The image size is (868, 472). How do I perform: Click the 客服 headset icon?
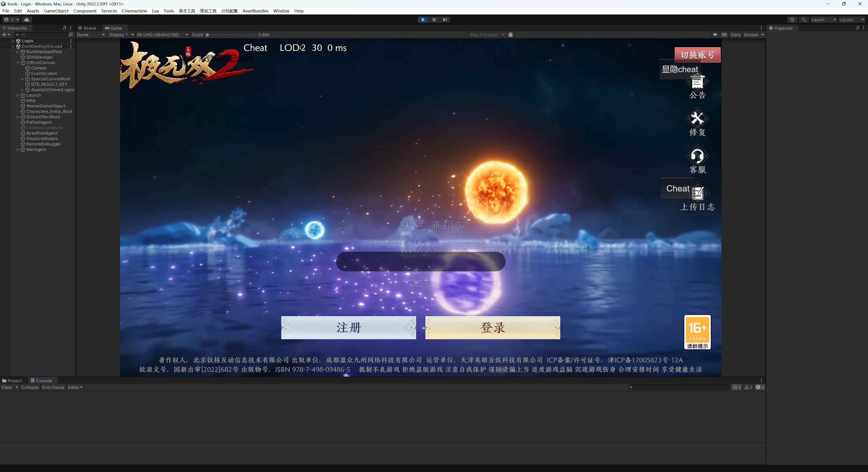point(697,156)
